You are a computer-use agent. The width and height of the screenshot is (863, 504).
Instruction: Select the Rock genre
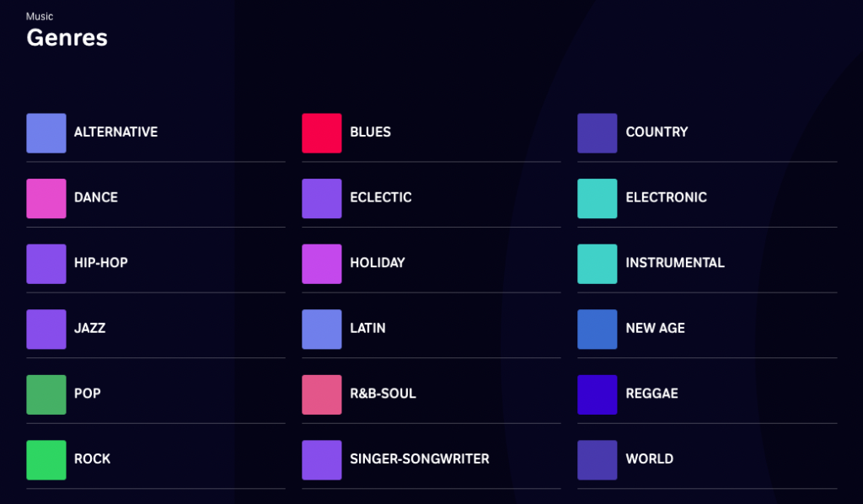coord(156,459)
